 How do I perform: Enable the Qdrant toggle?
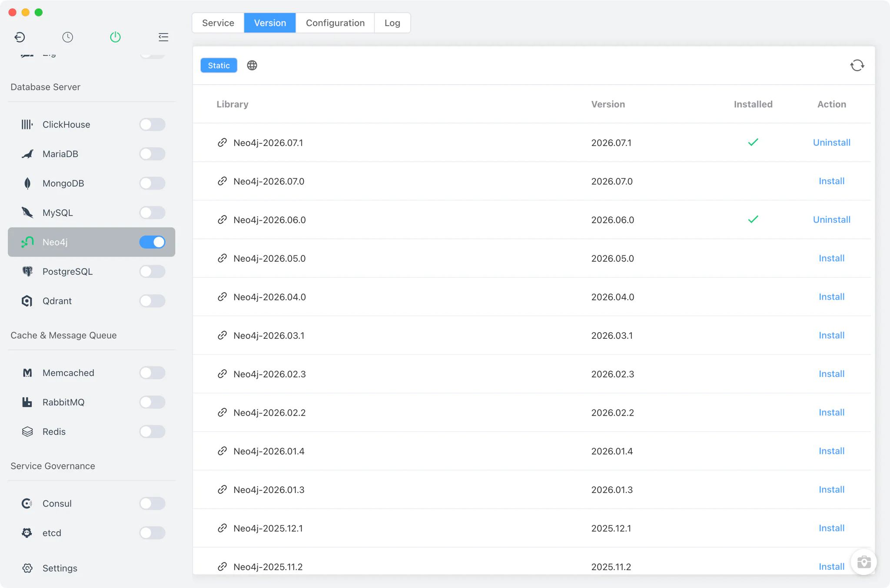[152, 301]
